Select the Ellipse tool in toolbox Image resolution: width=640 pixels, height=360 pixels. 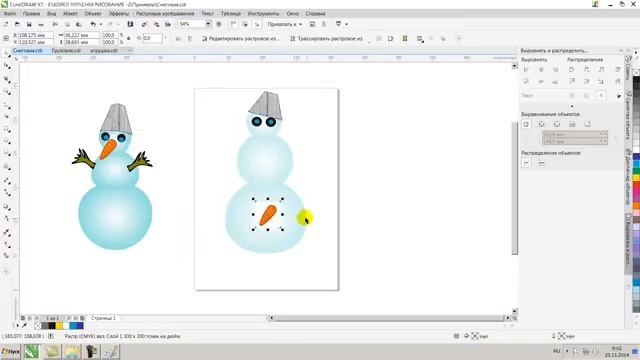click(x=7, y=141)
